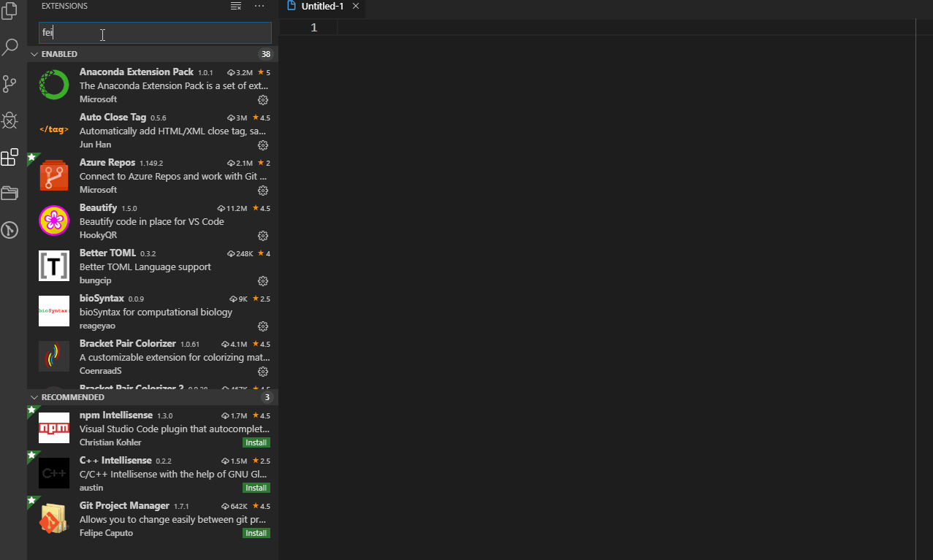933x560 pixels.
Task: Click Better TOML Language support description
Action: (x=145, y=267)
